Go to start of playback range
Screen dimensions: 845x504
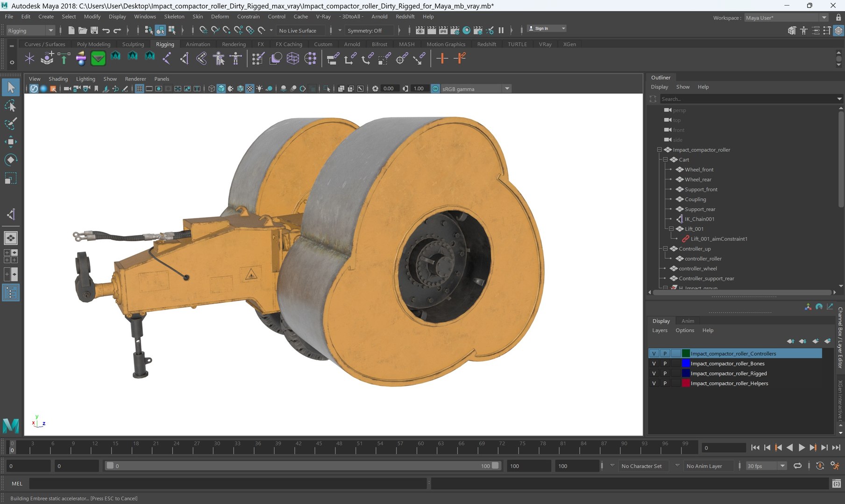tap(755, 448)
